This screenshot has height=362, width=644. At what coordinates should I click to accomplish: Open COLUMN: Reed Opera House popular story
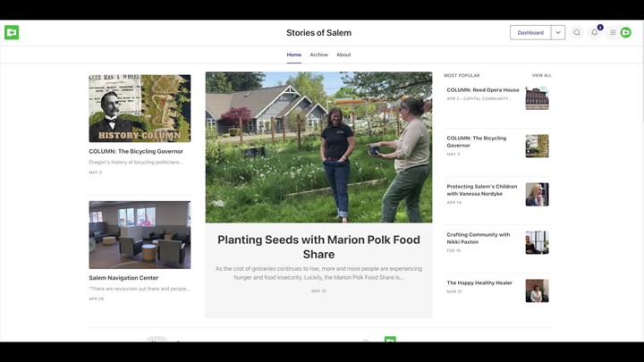[483, 90]
